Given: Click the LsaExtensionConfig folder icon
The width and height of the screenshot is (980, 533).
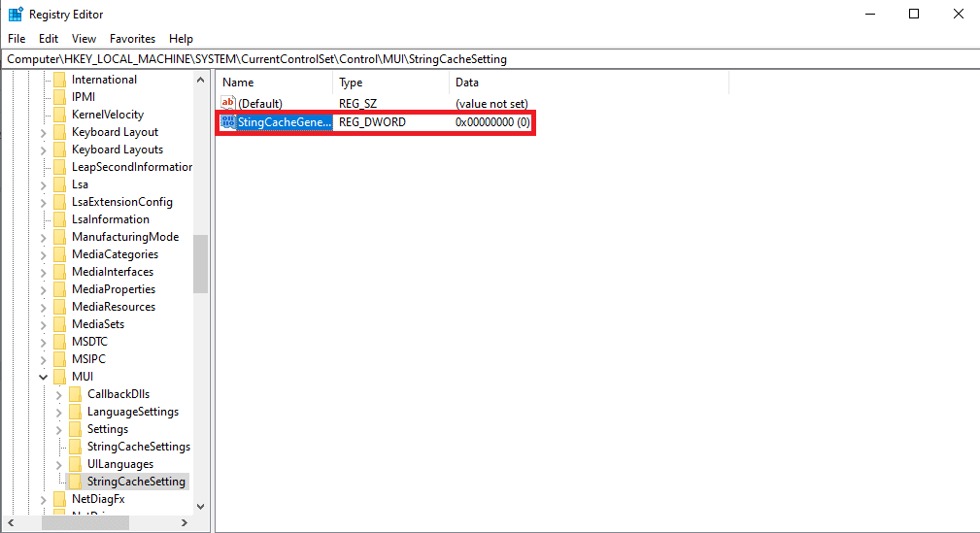Looking at the screenshot, I should point(60,202).
